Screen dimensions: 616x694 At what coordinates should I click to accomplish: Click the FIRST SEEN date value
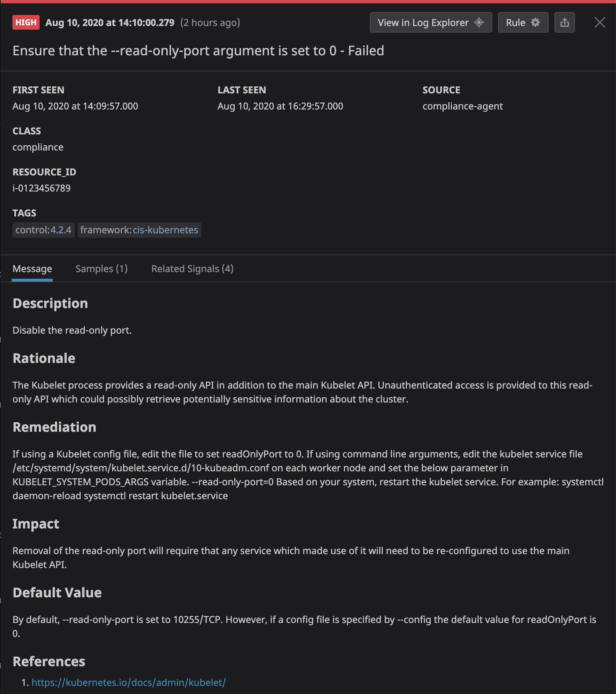tap(75, 106)
